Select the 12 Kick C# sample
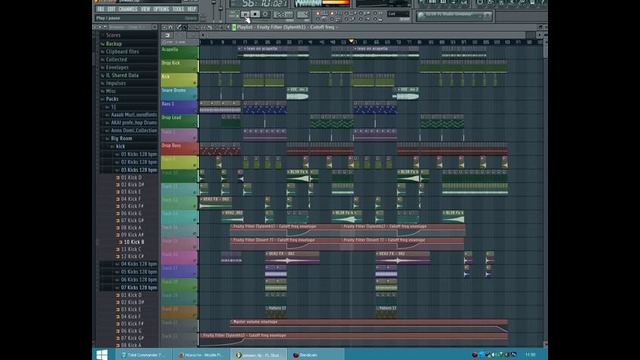Viewport: 640px width, 360px height. tap(132, 256)
